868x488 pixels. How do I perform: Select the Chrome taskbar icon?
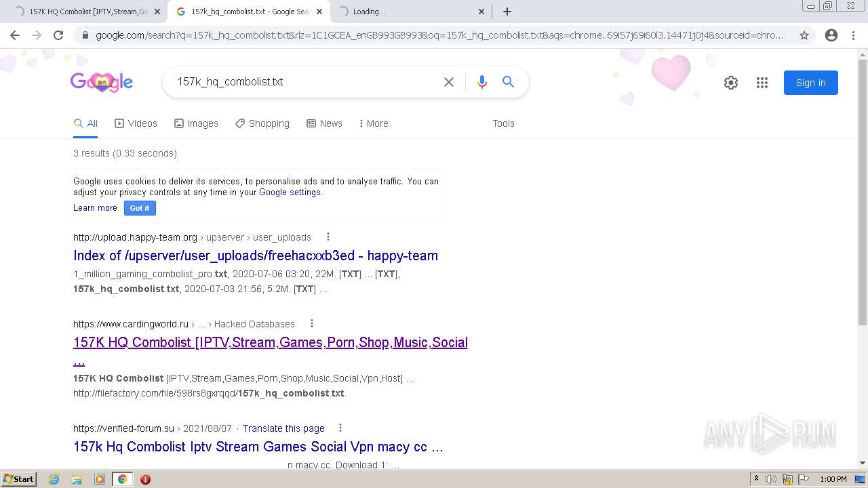point(122,479)
